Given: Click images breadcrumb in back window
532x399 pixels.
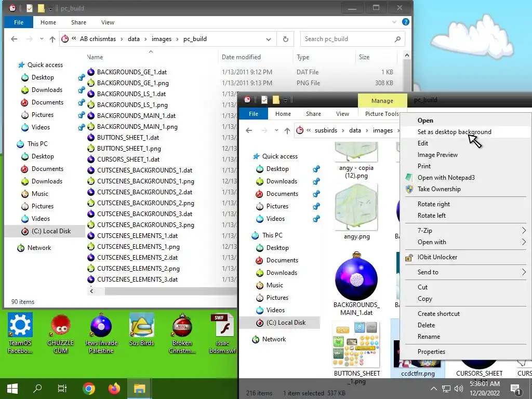Looking at the screenshot, I should point(162,39).
